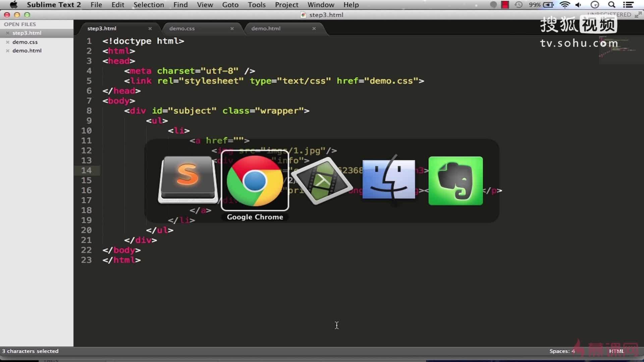The height and width of the screenshot is (362, 644).
Task: Close demo.html in Open Files sidebar
Action: pyautogui.click(x=7, y=51)
